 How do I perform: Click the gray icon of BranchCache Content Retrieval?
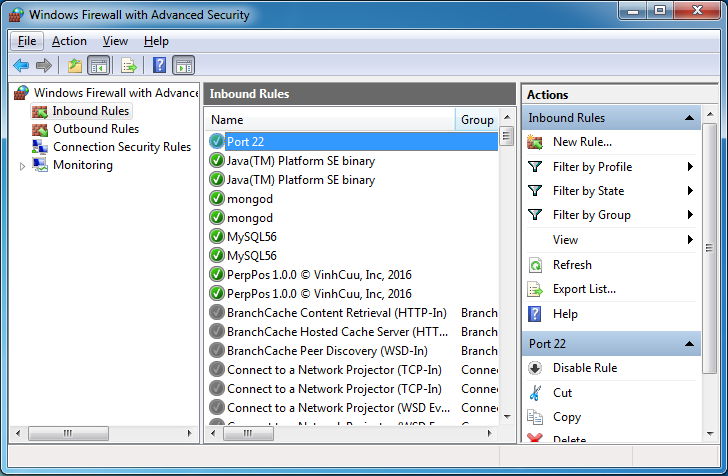(217, 312)
